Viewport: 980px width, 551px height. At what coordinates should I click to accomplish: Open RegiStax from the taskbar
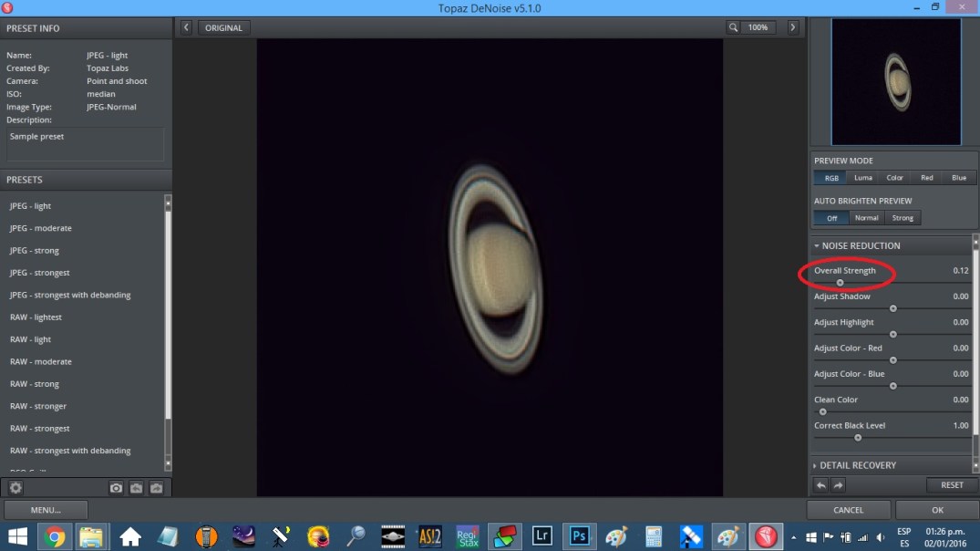point(468,535)
